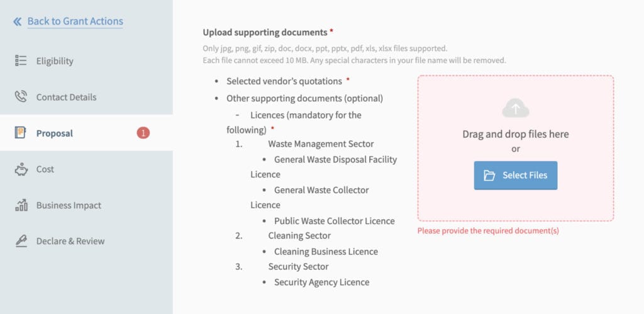
Task: Navigate to the Cost section
Action: pyautogui.click(x=86, y=169)
